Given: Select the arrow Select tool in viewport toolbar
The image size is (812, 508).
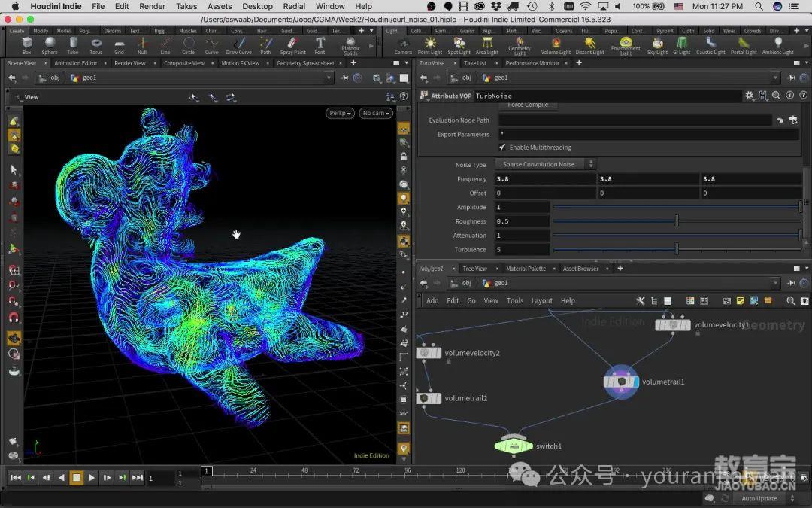Looking at the screenshot, I should [14, 169].
